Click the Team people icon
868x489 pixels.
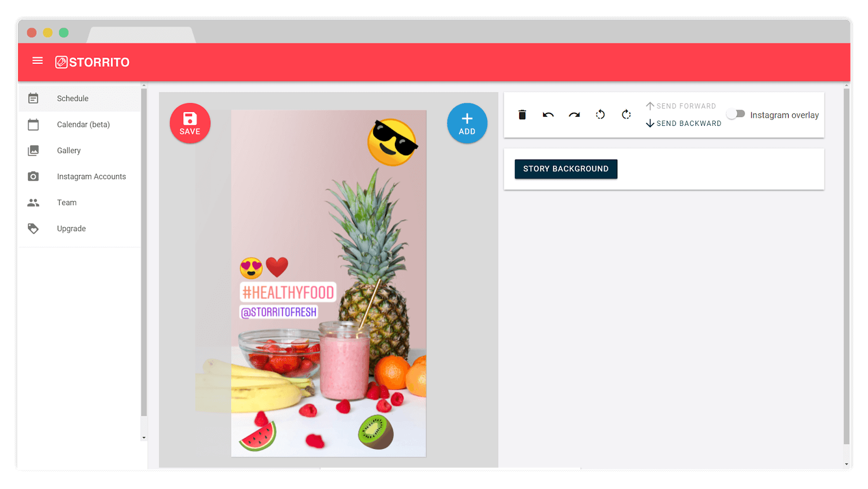(33, 202)
